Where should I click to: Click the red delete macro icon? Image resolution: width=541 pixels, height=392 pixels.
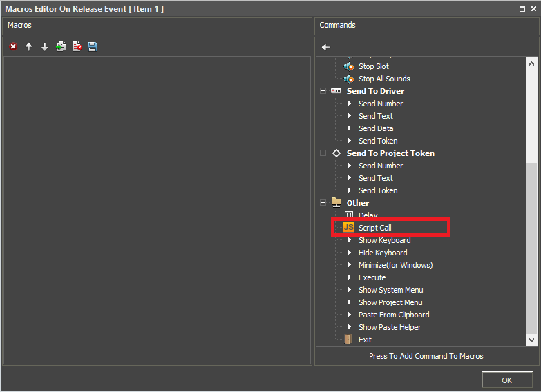coord(13,47)
